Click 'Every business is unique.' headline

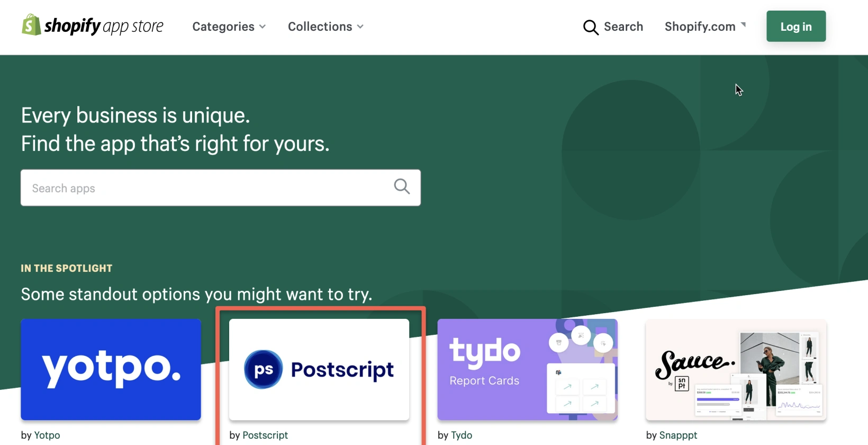point(135,115)
